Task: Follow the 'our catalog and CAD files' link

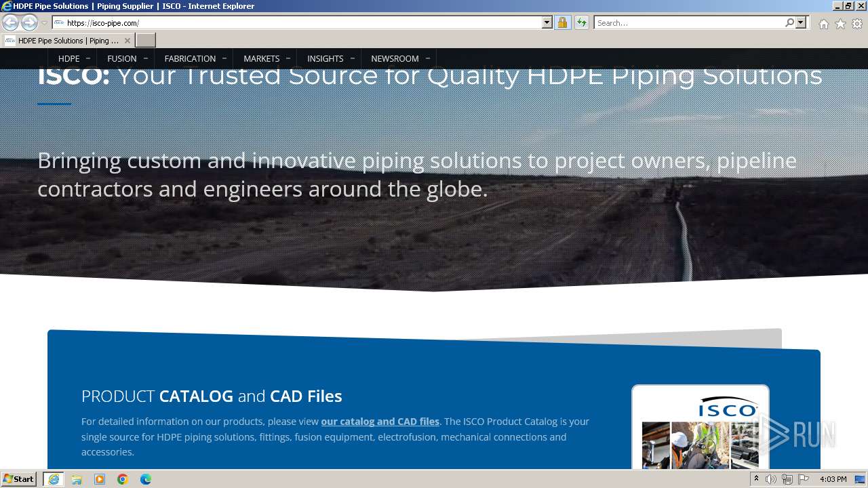Action: tap(380, 422)
